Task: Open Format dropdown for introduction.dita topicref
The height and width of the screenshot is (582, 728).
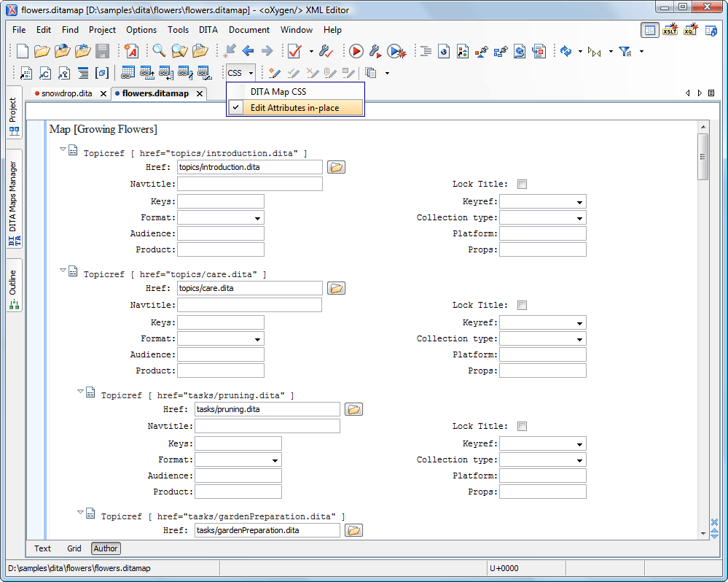Action: [x=258, y=218]
